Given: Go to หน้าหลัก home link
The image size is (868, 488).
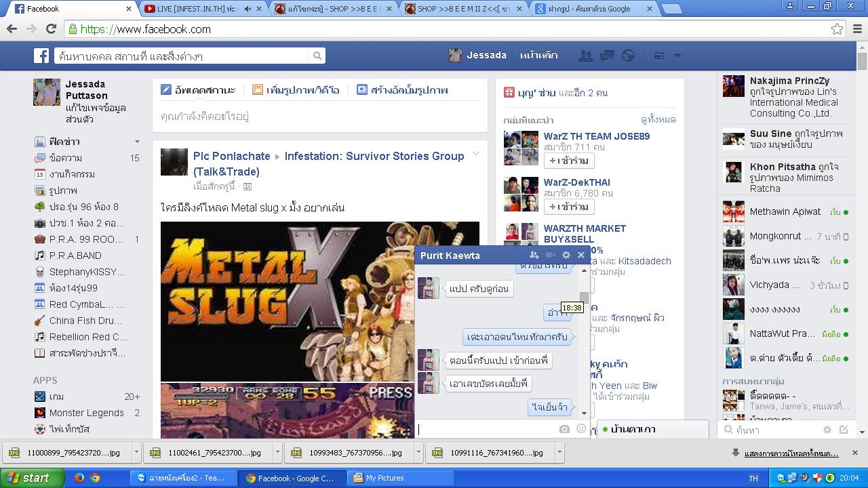Looking at the screenshot, I should pos(539,56).
